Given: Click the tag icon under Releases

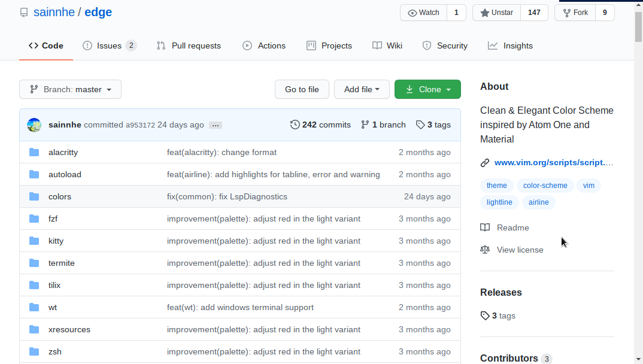Looking at the screenshot, I should click(485, 316).
